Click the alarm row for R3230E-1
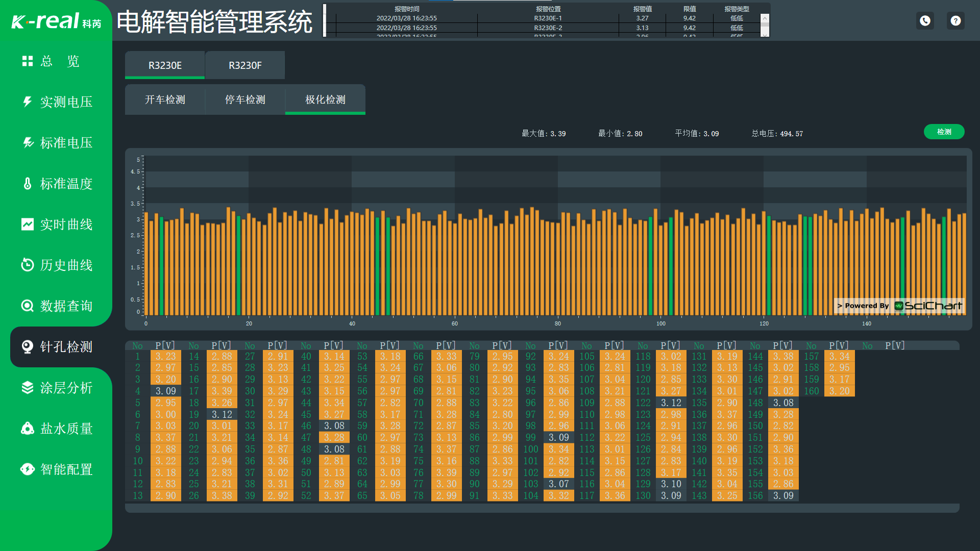This screenshot has height=551, width=980. (543, 18)
